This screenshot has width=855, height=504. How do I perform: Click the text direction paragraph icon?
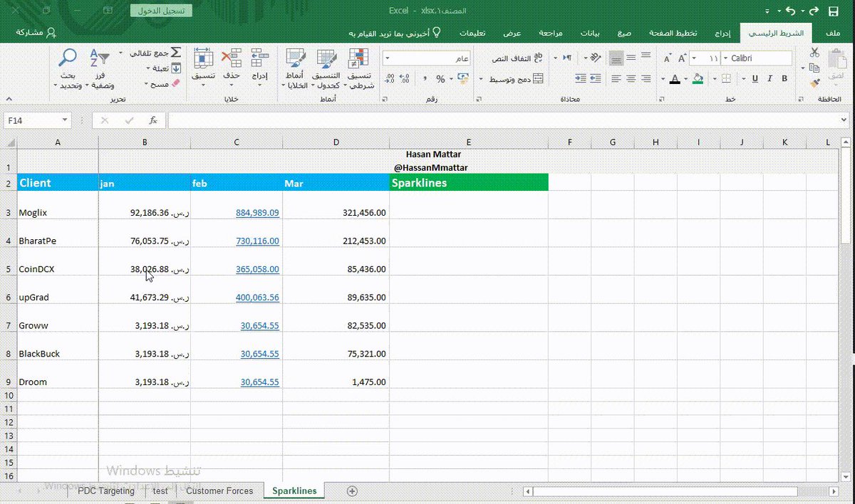coord(567,58)
